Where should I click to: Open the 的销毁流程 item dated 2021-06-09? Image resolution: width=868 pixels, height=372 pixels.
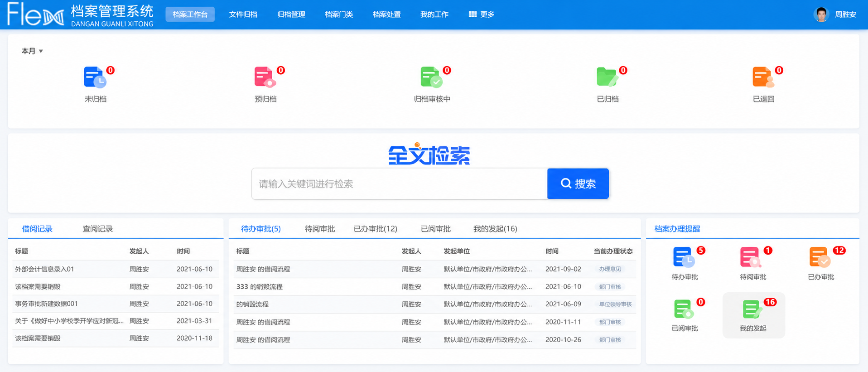point(253,304)
